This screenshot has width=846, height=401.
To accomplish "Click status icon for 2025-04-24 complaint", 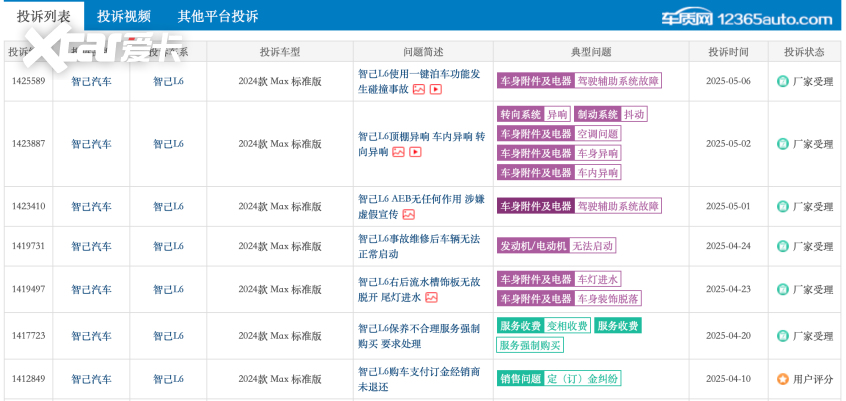I will (782, 246).
